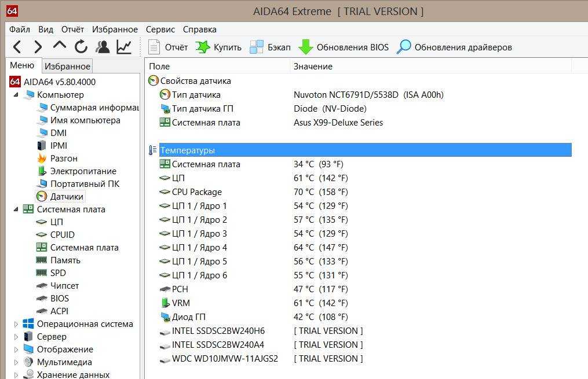
Task: Collapse the Системная плата tree node
Action: coord(16,209)
